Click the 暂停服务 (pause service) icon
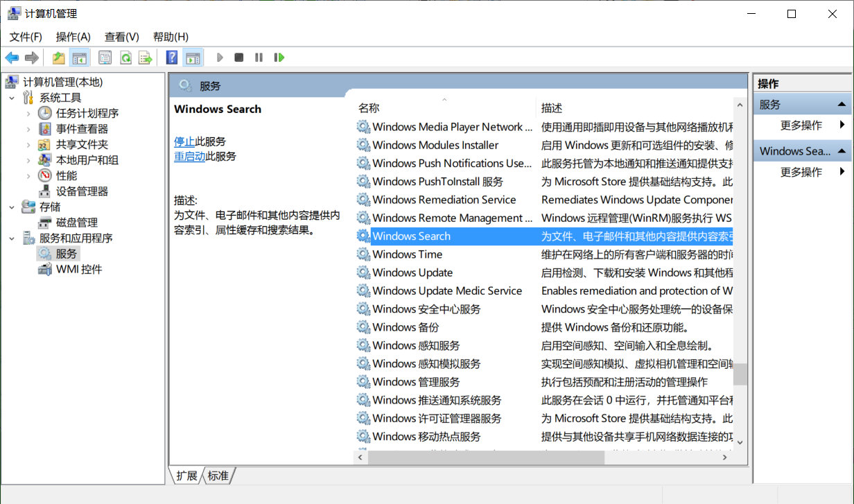This screenshot has height=504, width=854. [258, 57]
